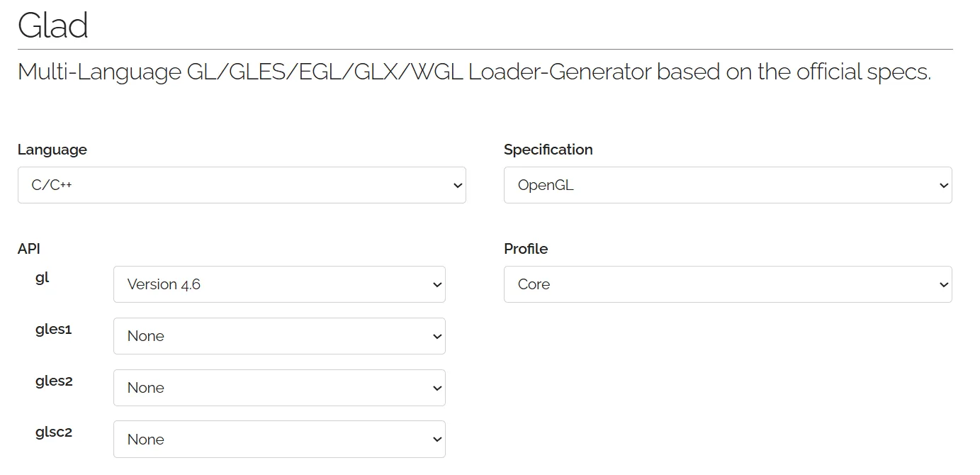Open the gles2 dropdown currently set to None
The image size is (980, 475).
click(278, 388)
